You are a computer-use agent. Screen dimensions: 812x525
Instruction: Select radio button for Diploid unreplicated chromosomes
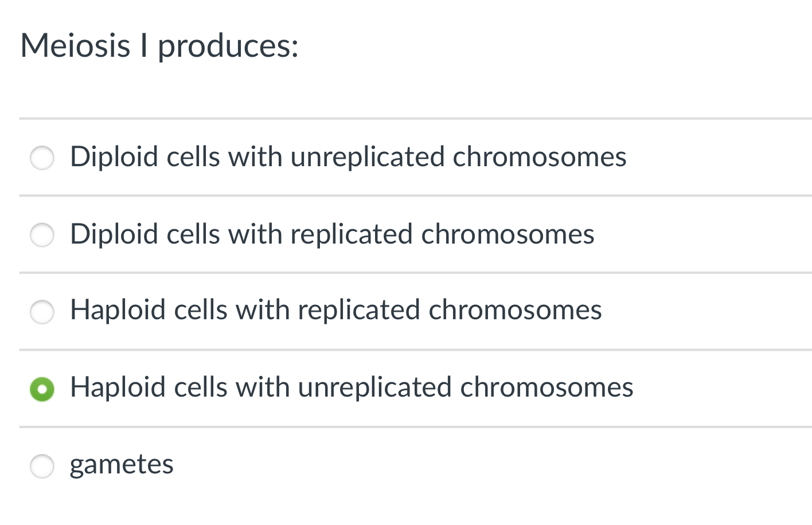[42, 158]
